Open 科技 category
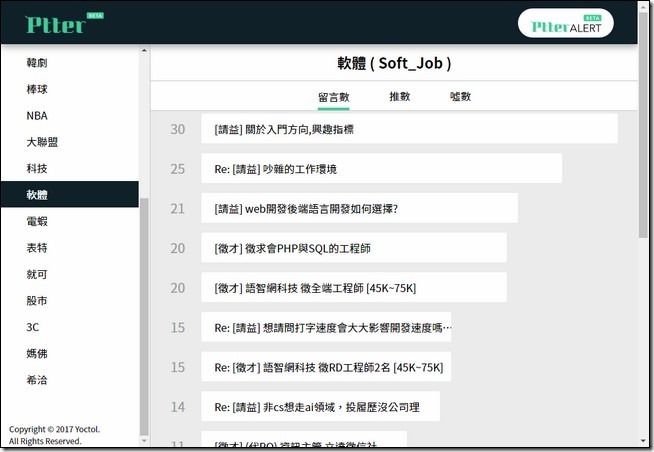654x452 pixels. [37, 168]
